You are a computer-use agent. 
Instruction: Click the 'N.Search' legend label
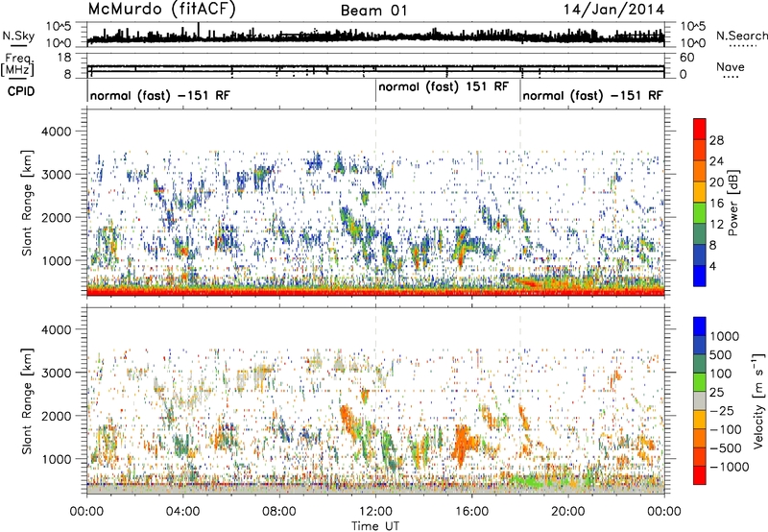click(x=741, y=36)
